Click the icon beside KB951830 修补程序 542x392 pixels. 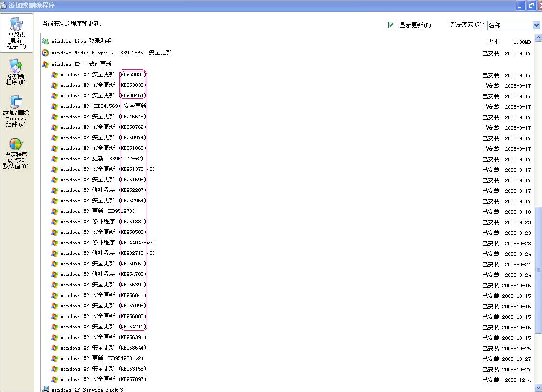[54, 222]
